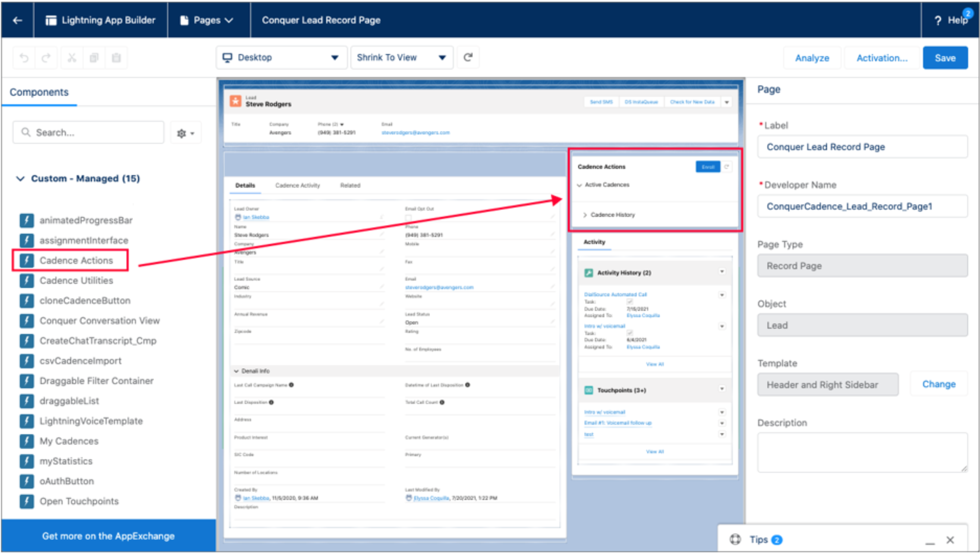Open Lightning App Builder menu item
980x553 pixels.
[x=101, y=20]
